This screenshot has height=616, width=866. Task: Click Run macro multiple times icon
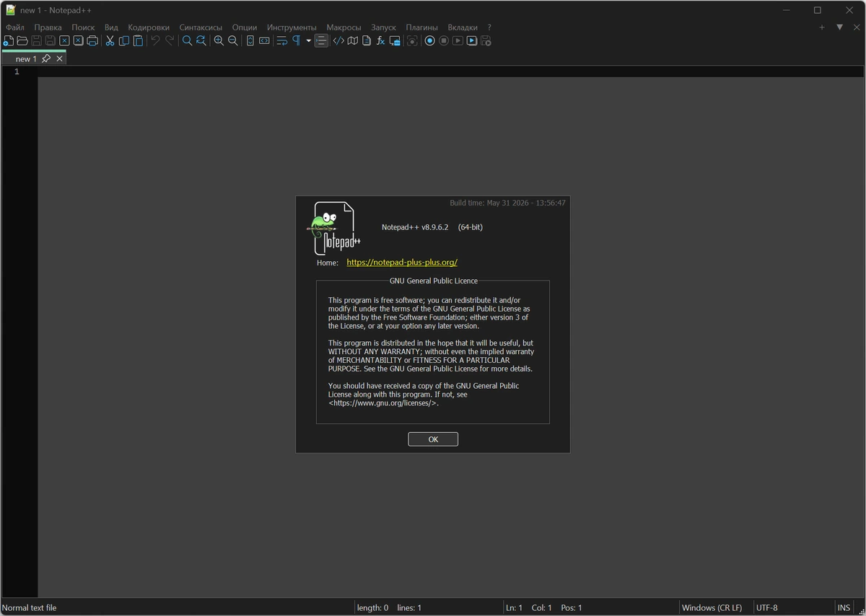(472, 41)
